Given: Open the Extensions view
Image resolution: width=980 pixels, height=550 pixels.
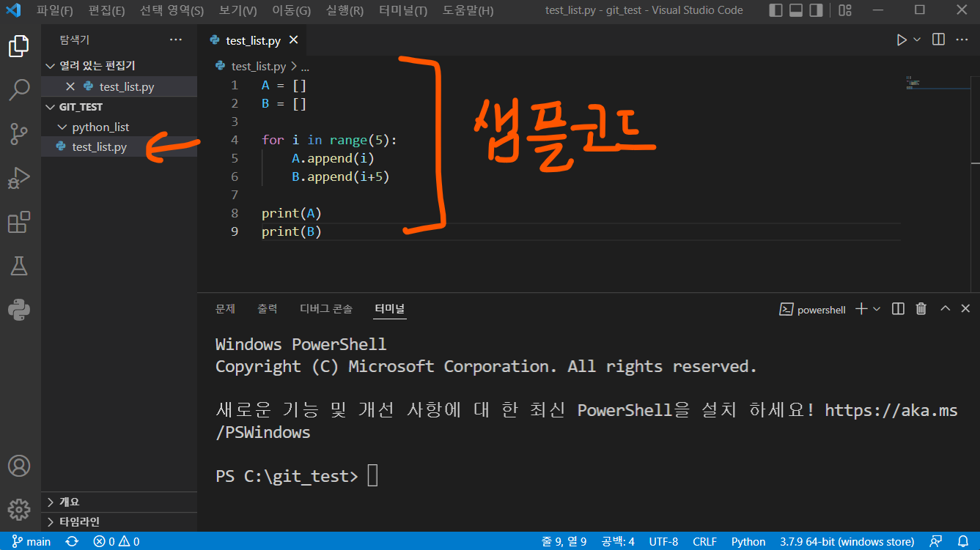Looking at the screenshot, I should pos(19,222).
